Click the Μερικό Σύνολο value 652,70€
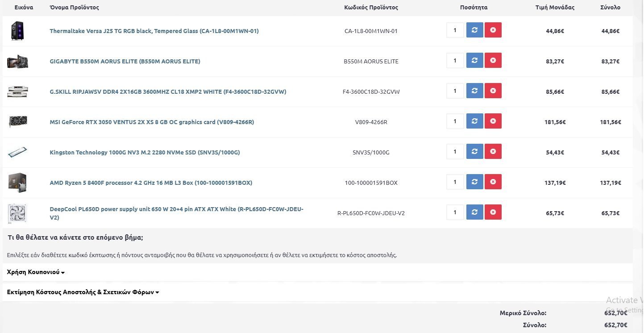Screen dimensions: 644x333 pyautogui.click(x=616, y=313)
